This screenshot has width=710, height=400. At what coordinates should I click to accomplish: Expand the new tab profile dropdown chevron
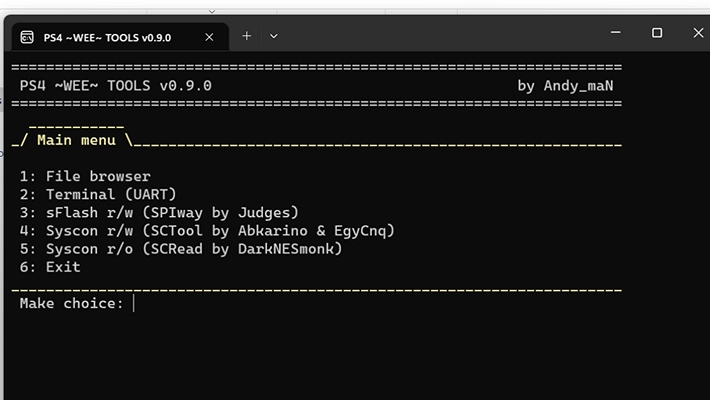tap(273, 36)
